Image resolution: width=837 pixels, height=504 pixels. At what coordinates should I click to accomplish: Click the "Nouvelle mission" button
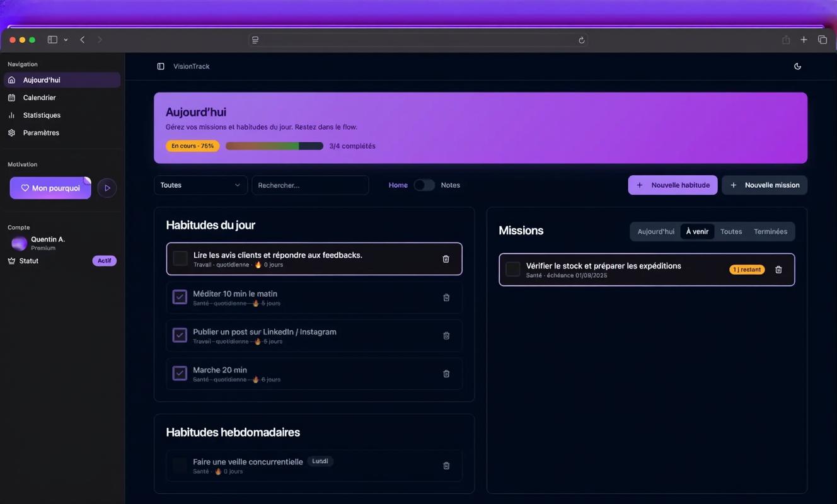click(x=764, y=185)
